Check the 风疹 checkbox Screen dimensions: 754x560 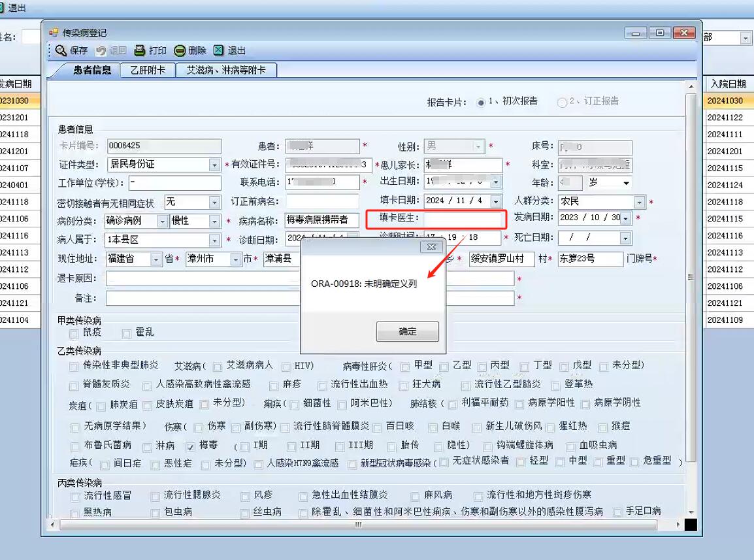245,497
